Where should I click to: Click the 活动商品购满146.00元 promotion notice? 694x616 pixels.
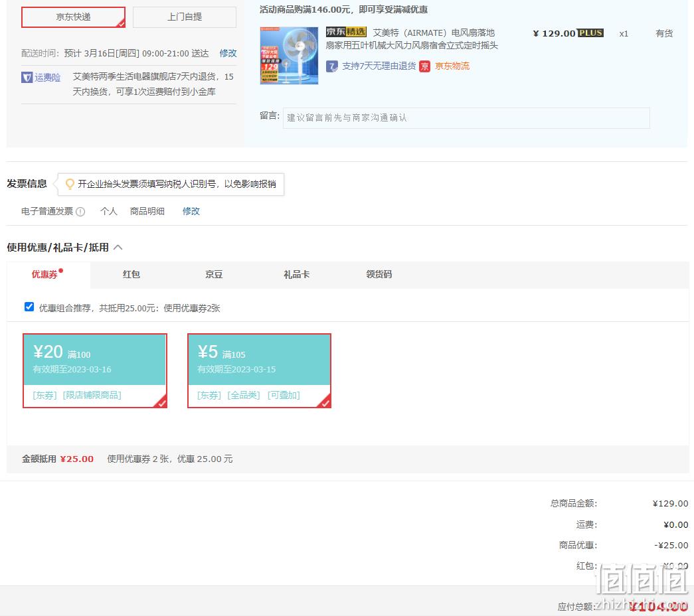pos(343,10)
